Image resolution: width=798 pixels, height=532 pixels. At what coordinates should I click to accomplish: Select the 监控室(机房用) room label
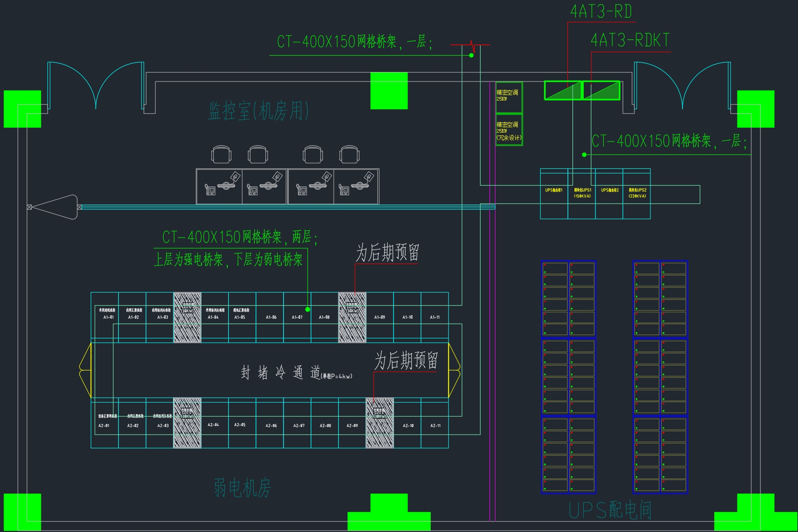point(259,111)
